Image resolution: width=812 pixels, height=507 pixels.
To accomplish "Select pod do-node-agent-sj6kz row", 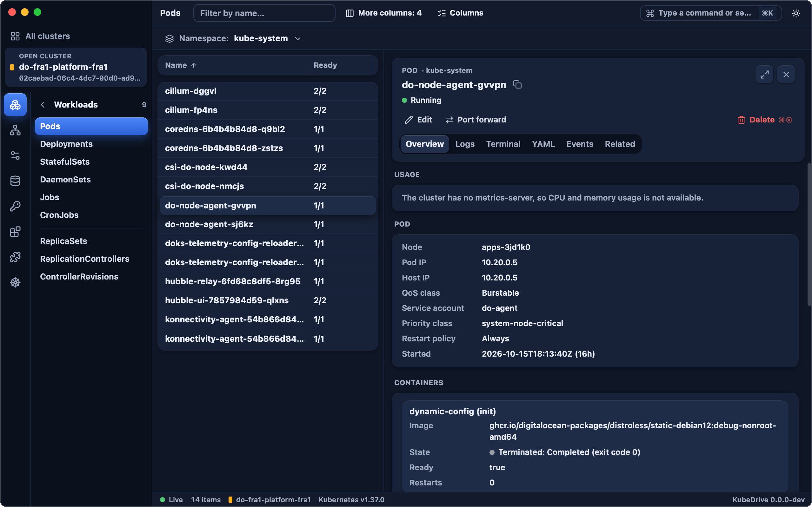I will tap(268, 224).
